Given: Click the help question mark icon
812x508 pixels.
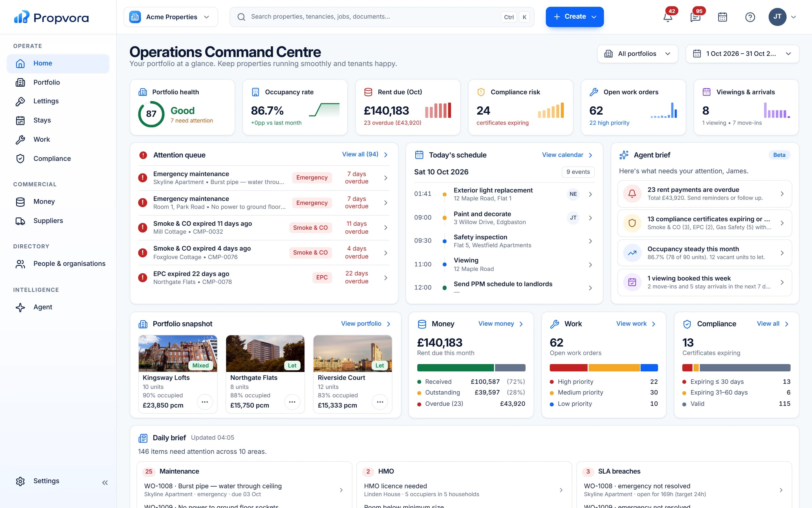Looking at the screenshot, I should coord(750,17).
